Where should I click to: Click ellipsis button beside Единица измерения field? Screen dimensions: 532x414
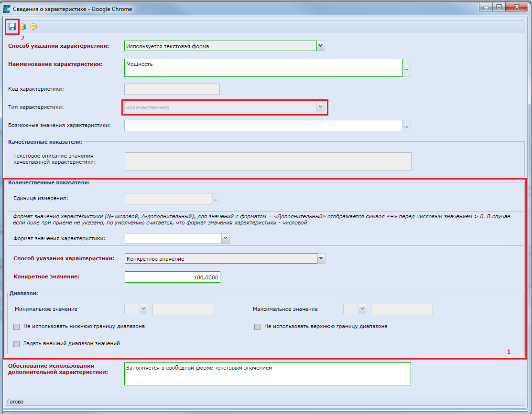pyautogui.click(x=216, y=199)
